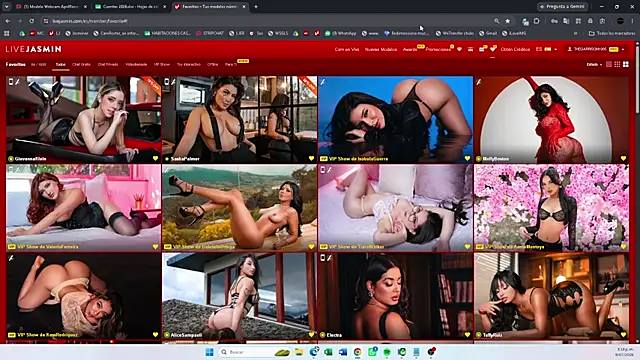The width and height of the screenshot is (640, 360).
Task: Bookmark page with star icon
Action: (507, 21)
